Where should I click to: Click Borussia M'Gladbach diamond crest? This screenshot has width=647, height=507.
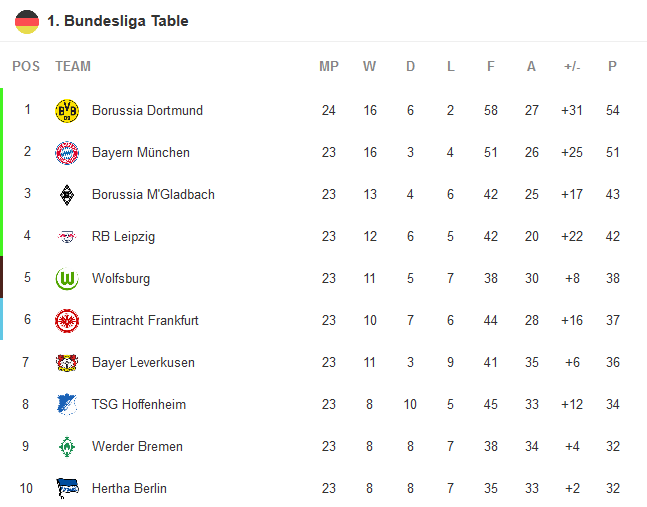67,195
